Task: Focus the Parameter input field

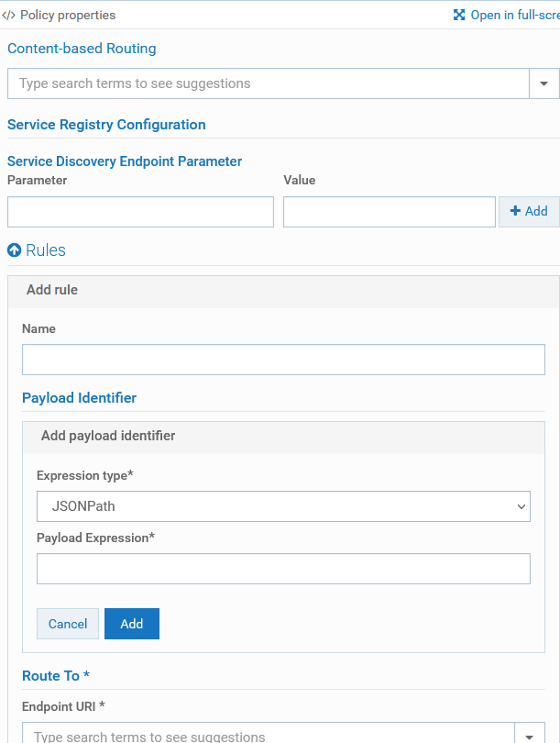Action: (140, 212)
